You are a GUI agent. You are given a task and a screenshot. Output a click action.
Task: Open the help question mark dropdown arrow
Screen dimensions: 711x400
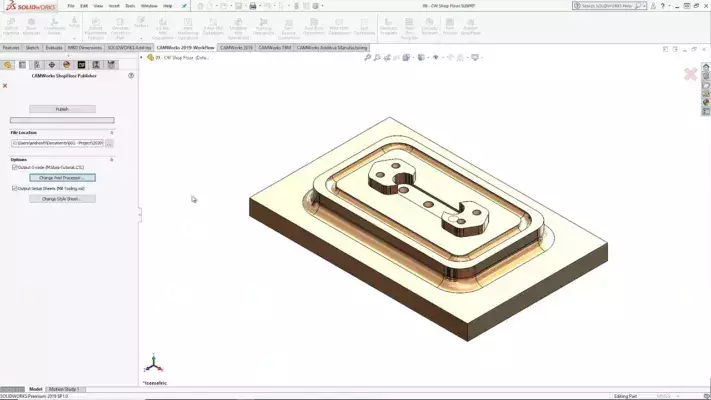click(x=669, y=6)
